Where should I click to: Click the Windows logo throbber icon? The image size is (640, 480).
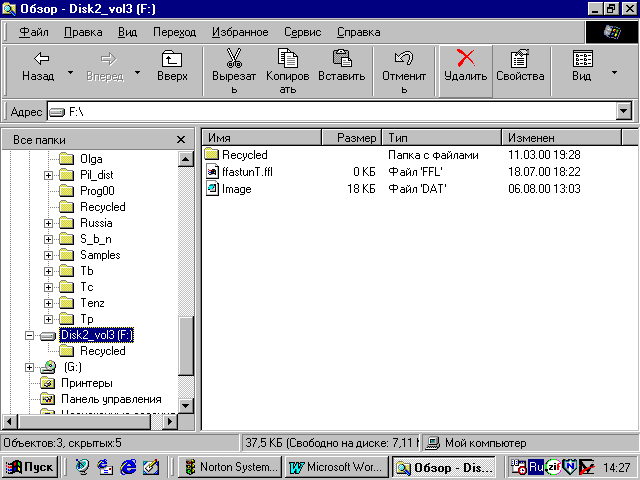[x=612, y=32]
